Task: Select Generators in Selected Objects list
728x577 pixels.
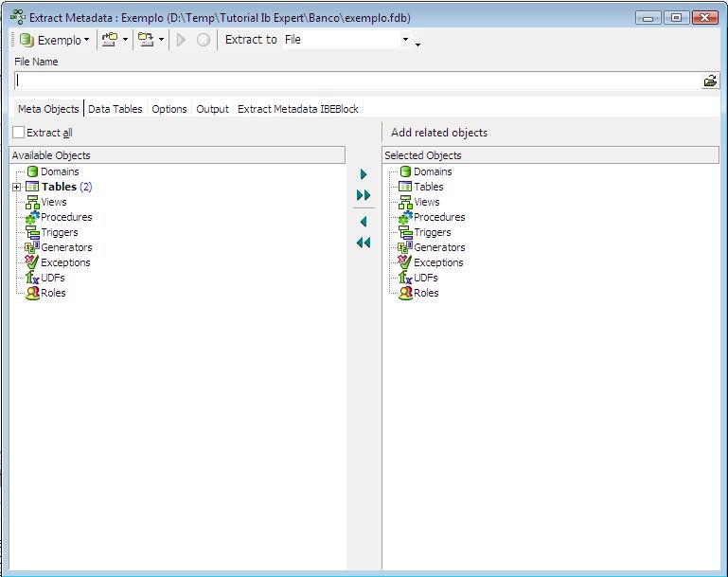Action: 438,247
